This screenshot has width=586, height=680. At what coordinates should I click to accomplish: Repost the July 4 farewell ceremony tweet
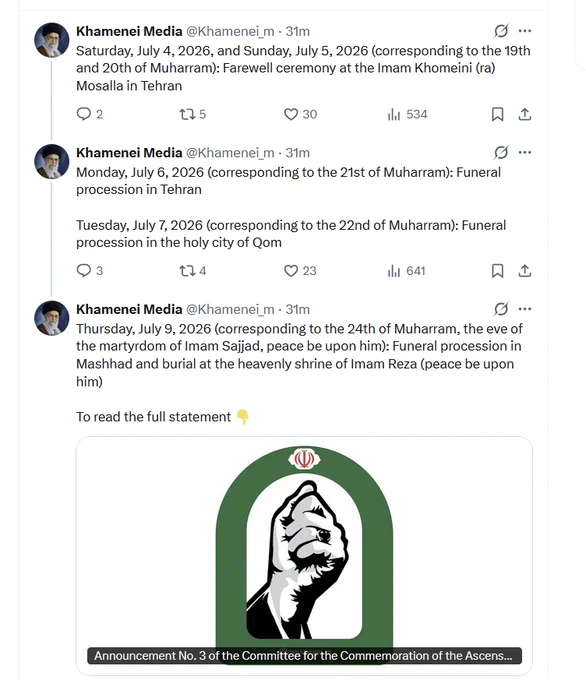pyautogui.click(x=187, y=114)
